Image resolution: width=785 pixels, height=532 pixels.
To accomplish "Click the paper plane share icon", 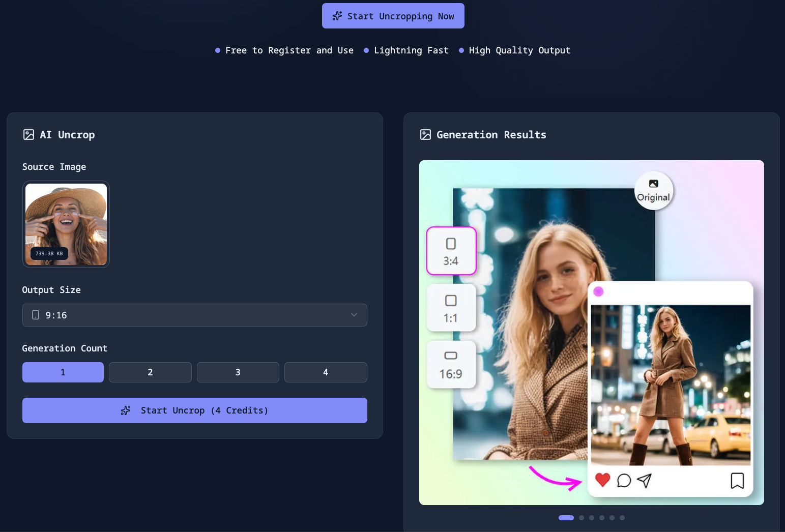I will pos(644,481).
